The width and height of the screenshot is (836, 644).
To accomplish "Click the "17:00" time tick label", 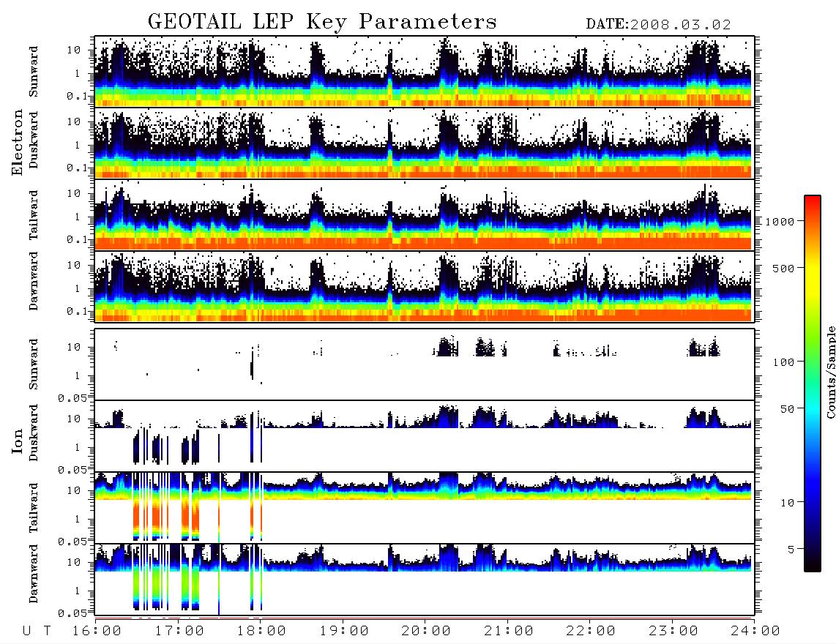I will [x=179, y=632].
